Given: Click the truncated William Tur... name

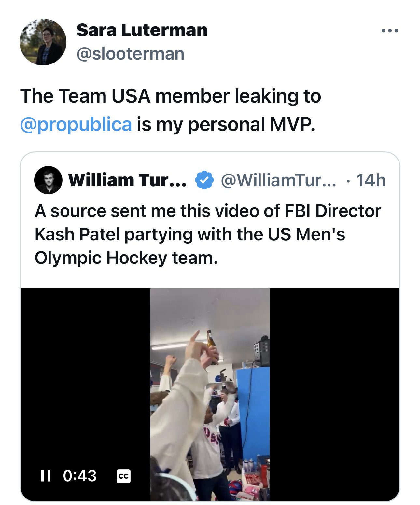Looking at the screenshot, I should coord(127,180).
